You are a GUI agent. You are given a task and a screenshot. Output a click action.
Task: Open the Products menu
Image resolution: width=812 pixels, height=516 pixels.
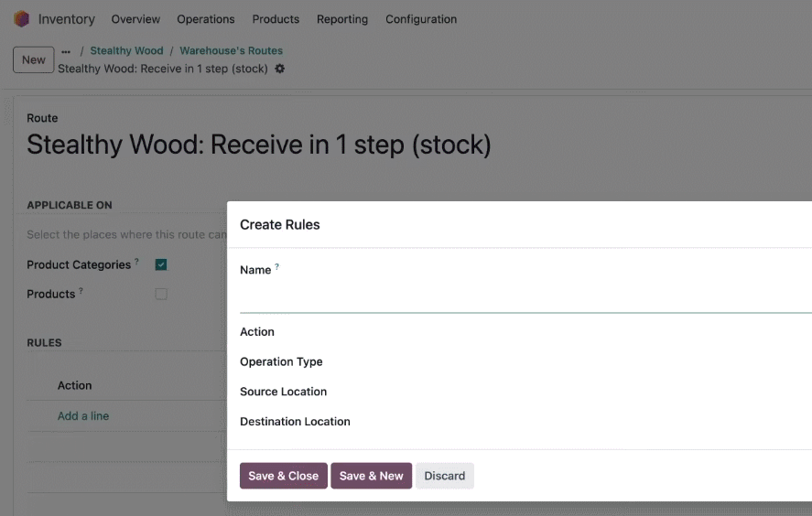click(x=276, y=19)
